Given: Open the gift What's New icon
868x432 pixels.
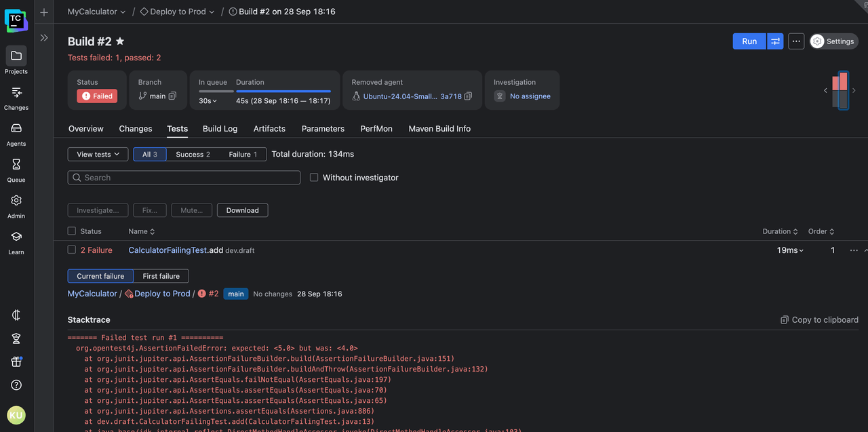Looking at the screenshot, I should [16, 361].
